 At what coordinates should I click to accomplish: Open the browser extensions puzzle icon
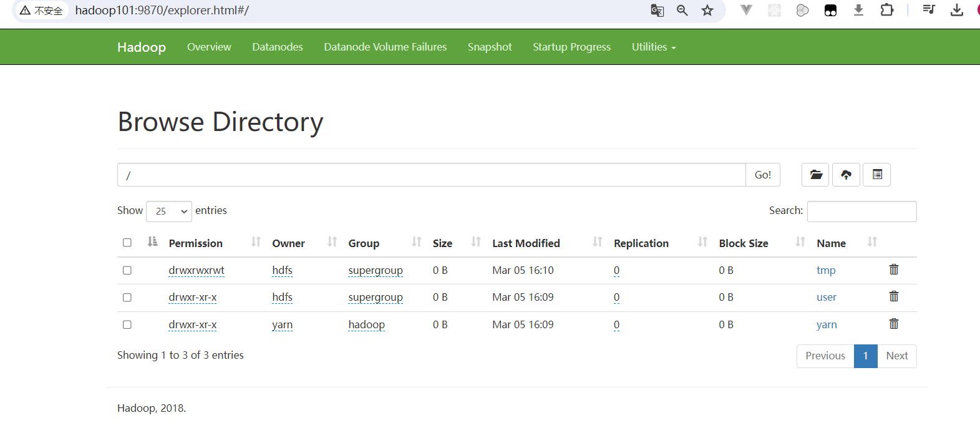click(x=886, y=10)
